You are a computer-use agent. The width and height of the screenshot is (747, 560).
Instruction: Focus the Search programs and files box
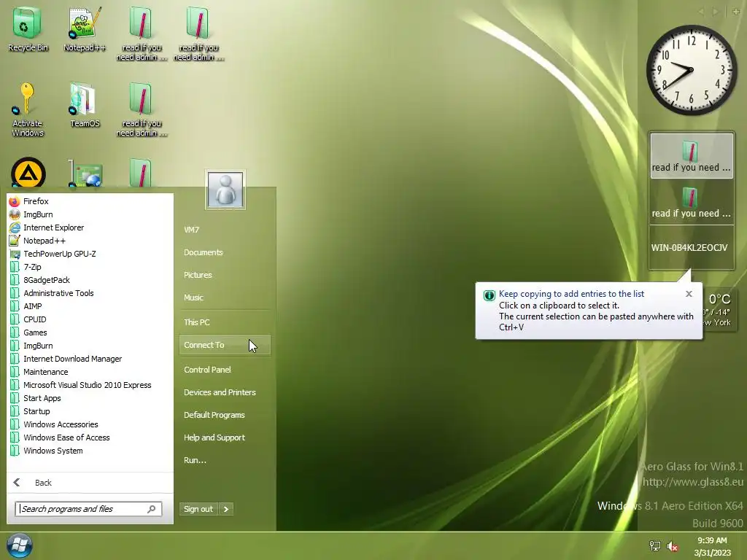click(88, 509)
